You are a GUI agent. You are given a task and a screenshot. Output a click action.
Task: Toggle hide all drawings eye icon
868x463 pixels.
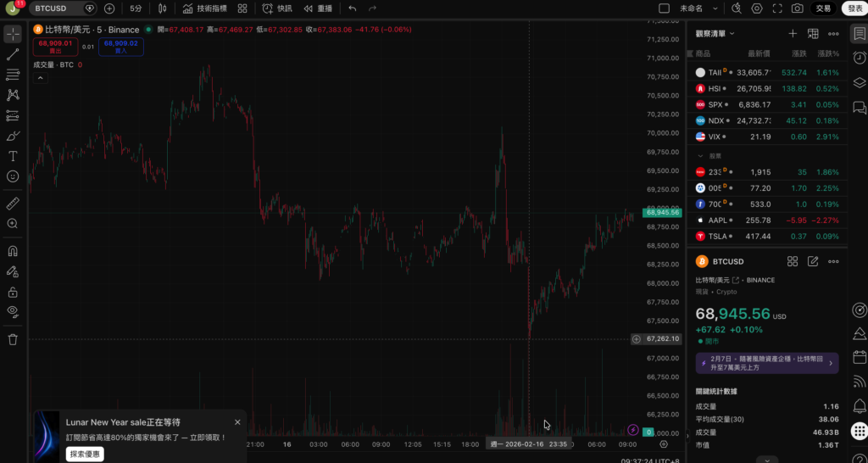point(13,311)
